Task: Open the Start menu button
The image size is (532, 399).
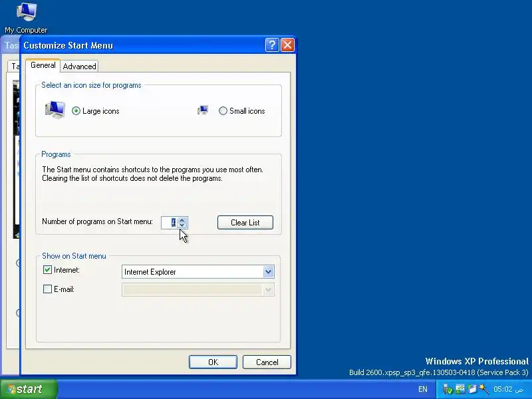Action: [x=29, y=389]
